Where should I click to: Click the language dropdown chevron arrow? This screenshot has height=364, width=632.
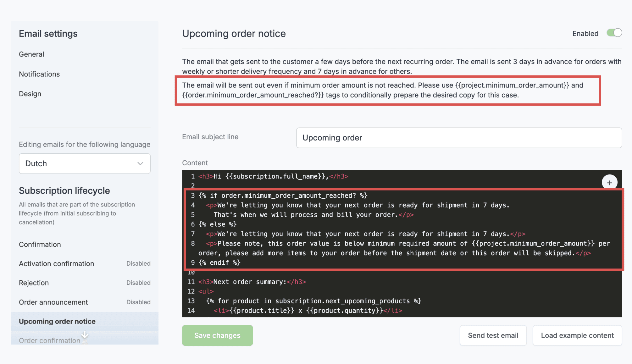click(x=140, y=163)
